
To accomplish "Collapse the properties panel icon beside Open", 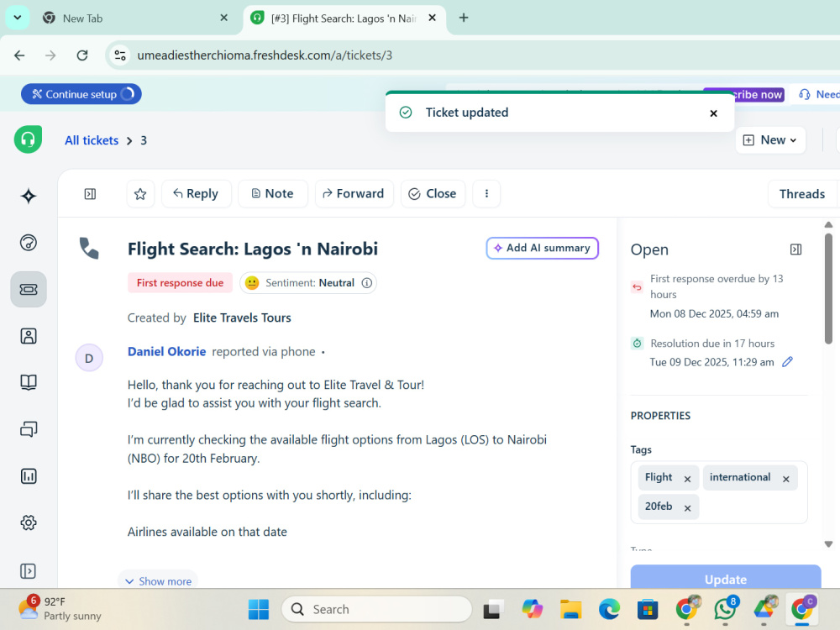I will click(796, 249).
